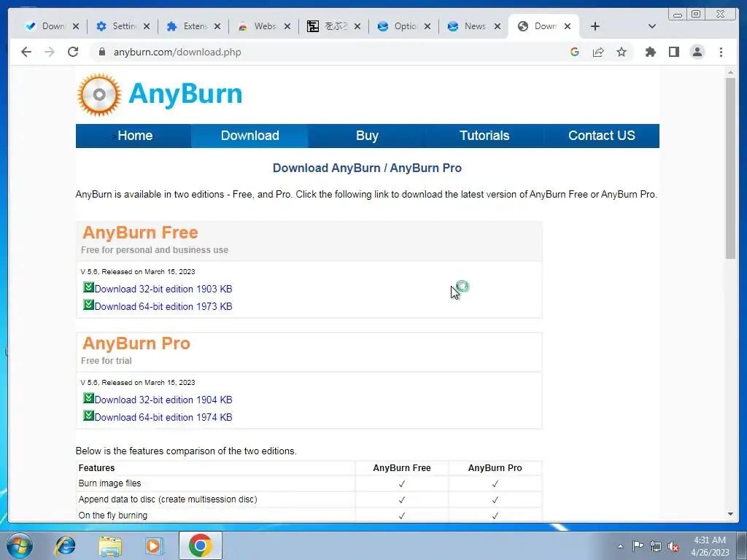Image resolution: width=747 pixels, height=560 pixels.
Task: Download 64-bit edition 1973 KB link
Action: coord(163,307)
